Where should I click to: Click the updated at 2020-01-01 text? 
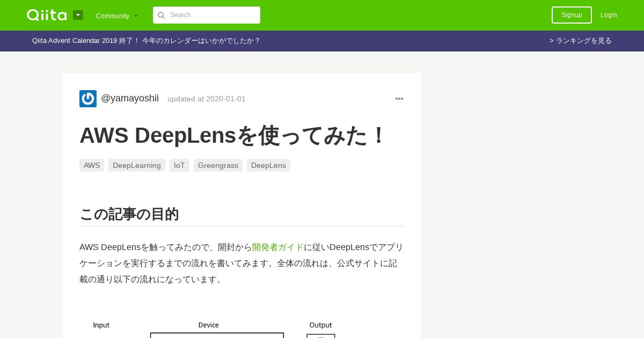(207, 99)
